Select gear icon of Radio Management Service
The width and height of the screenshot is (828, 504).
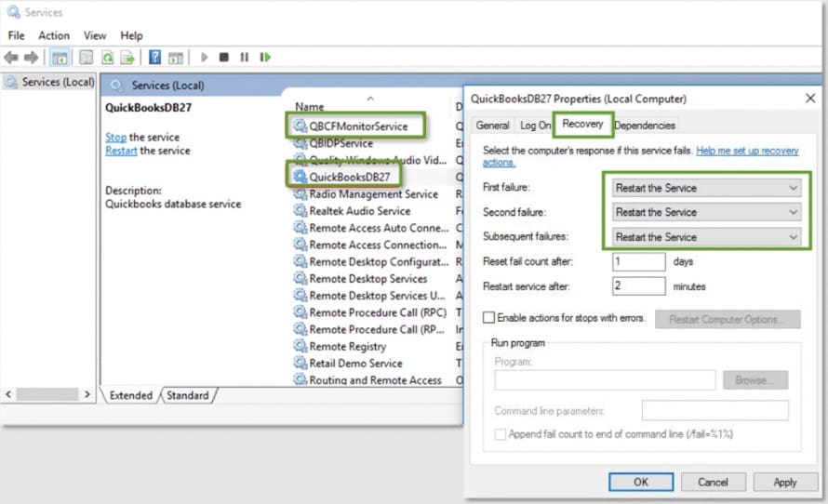coord(300,193)
